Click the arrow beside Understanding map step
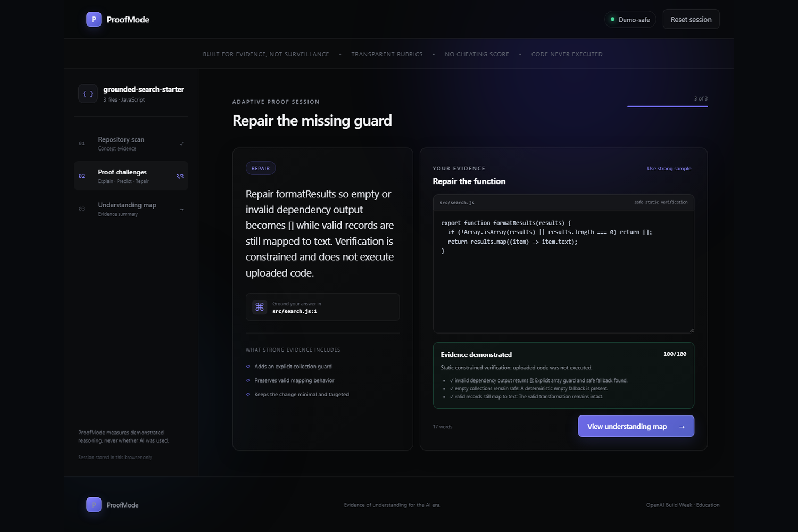This screenshot has width=798, height=532. click(x=182, y=209)
